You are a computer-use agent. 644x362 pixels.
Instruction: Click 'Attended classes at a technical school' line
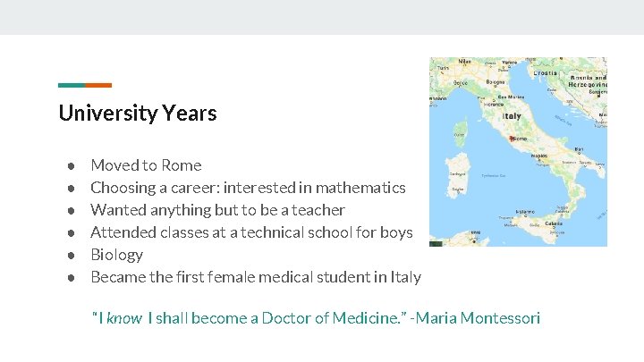coord(251,232)
